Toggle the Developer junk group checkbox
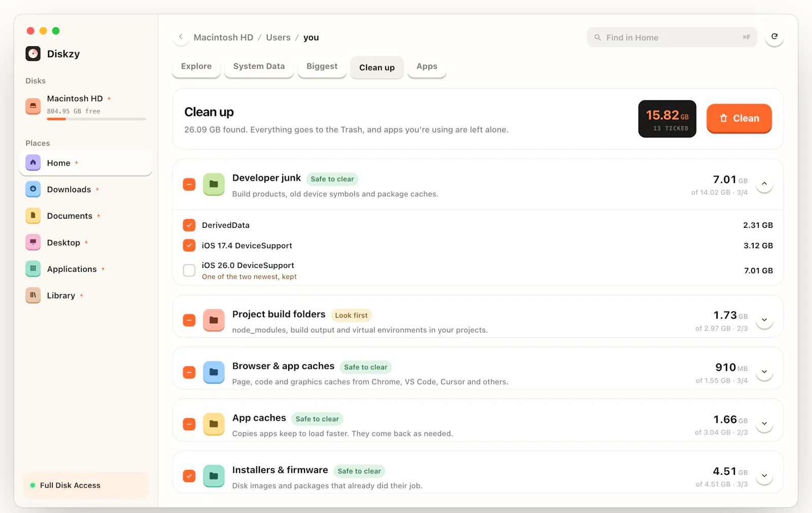The width and height of the screenshot is (812, 513). click(189, 184)
